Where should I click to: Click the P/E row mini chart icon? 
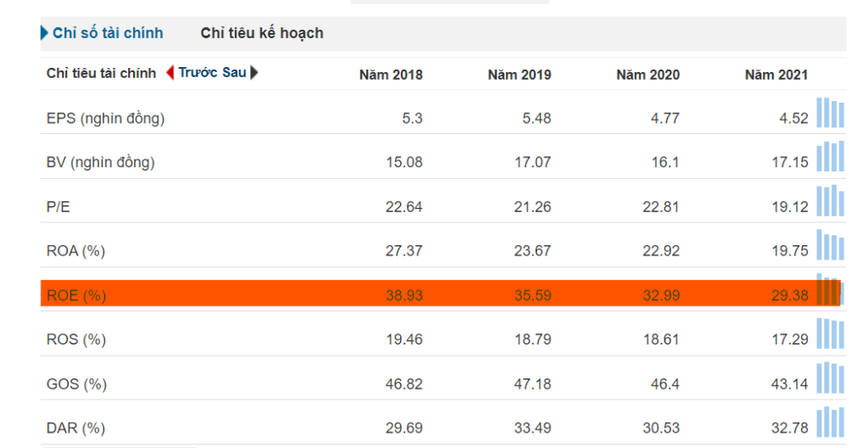(831, 201)
